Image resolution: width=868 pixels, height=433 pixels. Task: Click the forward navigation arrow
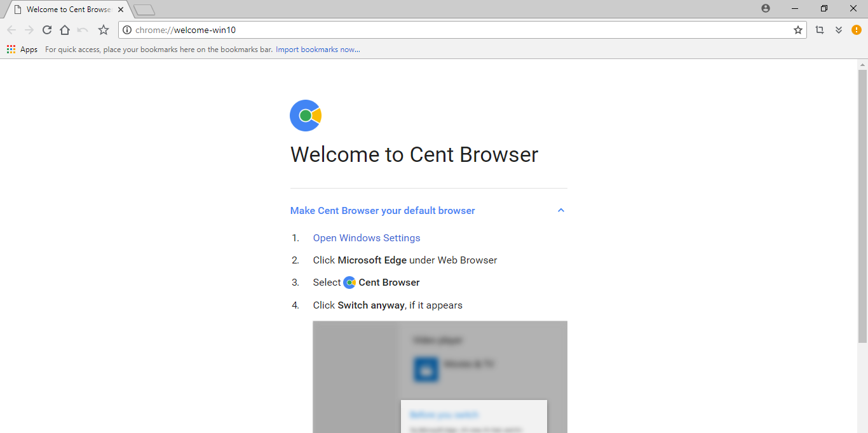(x=29, y=29)
